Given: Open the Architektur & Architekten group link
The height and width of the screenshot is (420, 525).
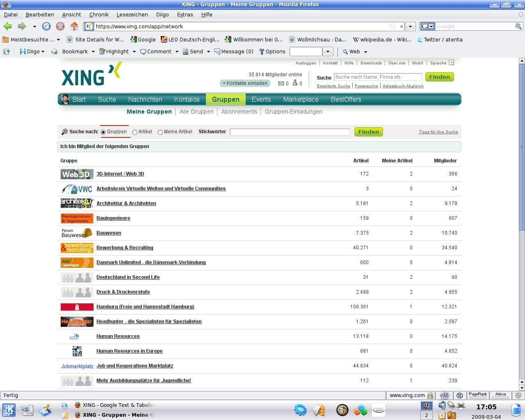Looking at the screenshot, I should (126, 203).
